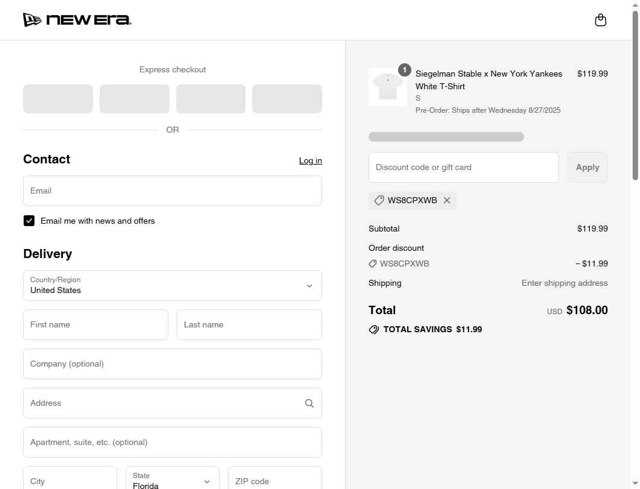Screen dimensions: 640x489
Task: Click the Order discount label
Action: click(x=396, y=248)
